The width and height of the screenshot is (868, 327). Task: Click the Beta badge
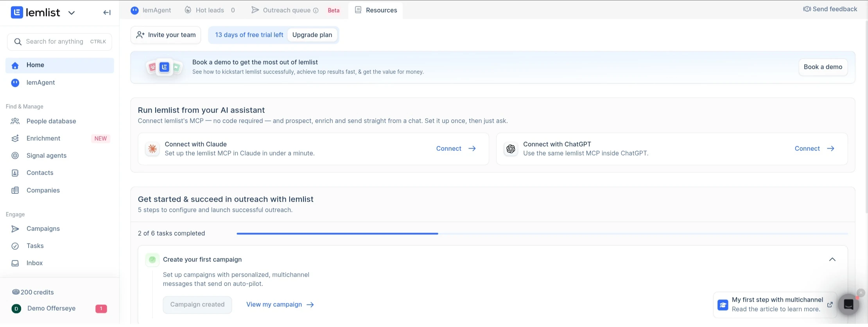[x=334, y=11]
